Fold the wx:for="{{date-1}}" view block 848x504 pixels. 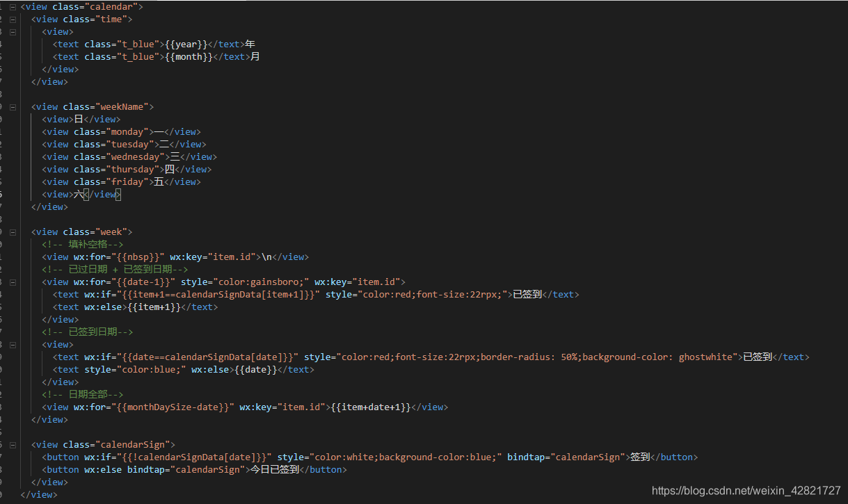13,282
